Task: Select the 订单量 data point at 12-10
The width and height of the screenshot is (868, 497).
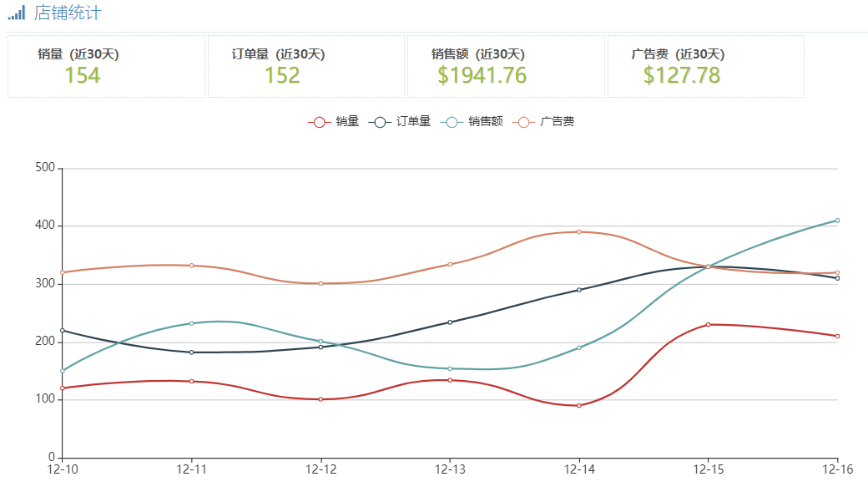Action: pyautogui.click(x=63, y=331)
